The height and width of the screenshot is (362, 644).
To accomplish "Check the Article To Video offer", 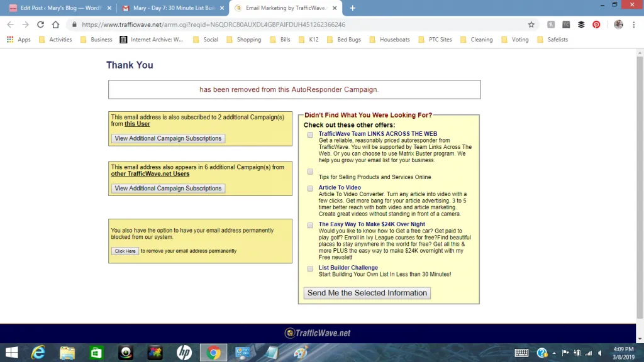I will (x=310, y=189).
